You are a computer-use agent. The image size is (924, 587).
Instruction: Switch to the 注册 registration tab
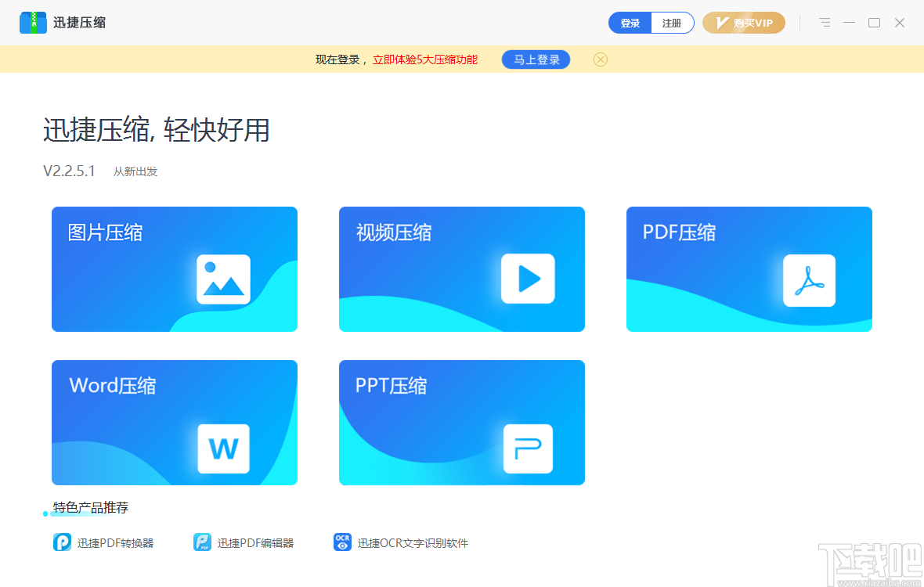pos(672,23)
